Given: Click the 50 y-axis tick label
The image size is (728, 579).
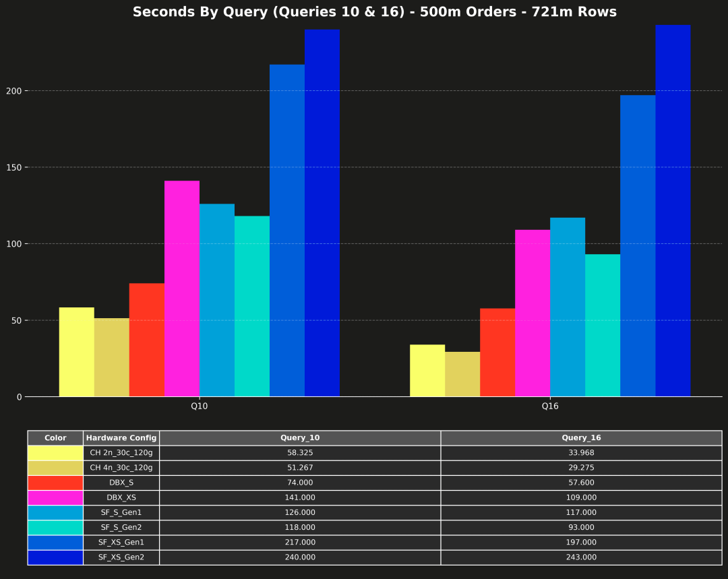Looking at the screenshot, I should coord(17,320).
